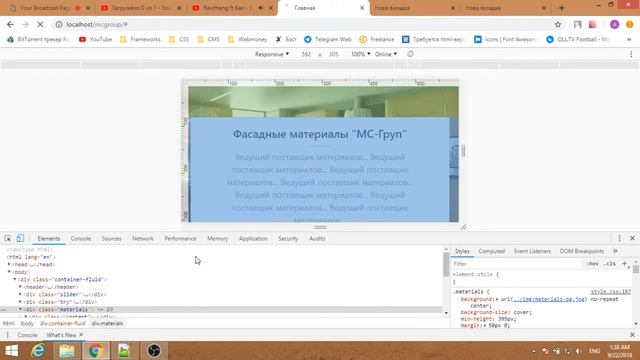Image resolution: width=640 pixels, height=360 pixels.
Task: Open the YouTube bookmark
Action: coord(96,39)
